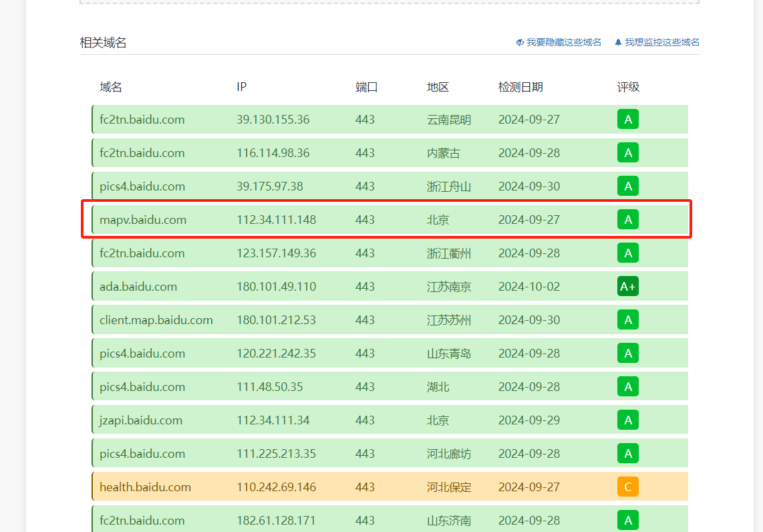Click the date 2024-09-29
This screenshot has height=532, width=763.
(x=529, y=420)
